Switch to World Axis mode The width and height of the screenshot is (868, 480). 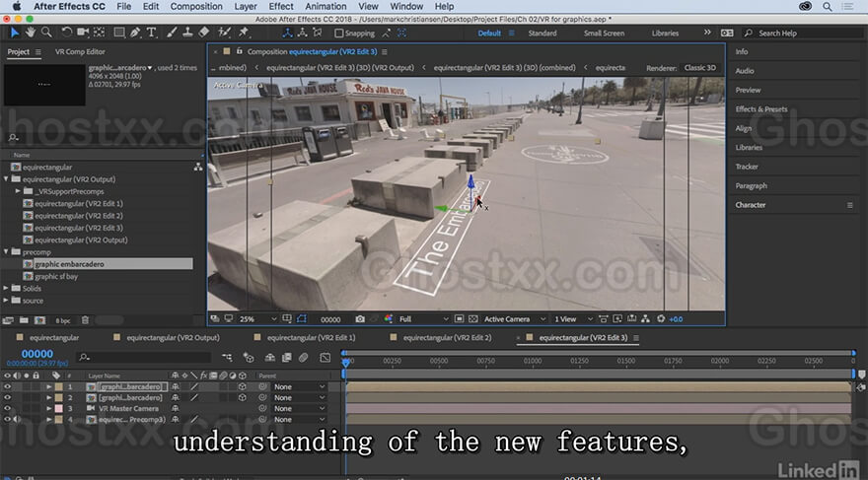[302, 33]
